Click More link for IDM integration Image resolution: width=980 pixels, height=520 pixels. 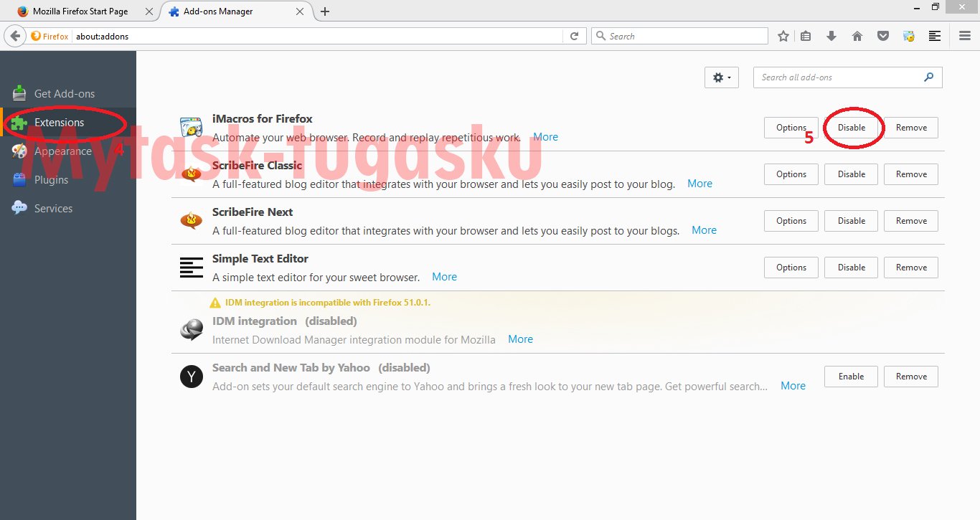[x=520, y=339]
